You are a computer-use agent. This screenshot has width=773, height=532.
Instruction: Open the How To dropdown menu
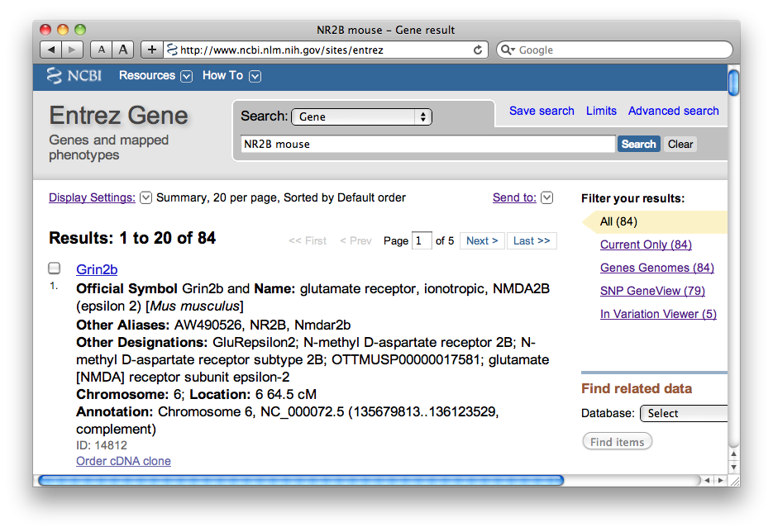tap(231, 76)
